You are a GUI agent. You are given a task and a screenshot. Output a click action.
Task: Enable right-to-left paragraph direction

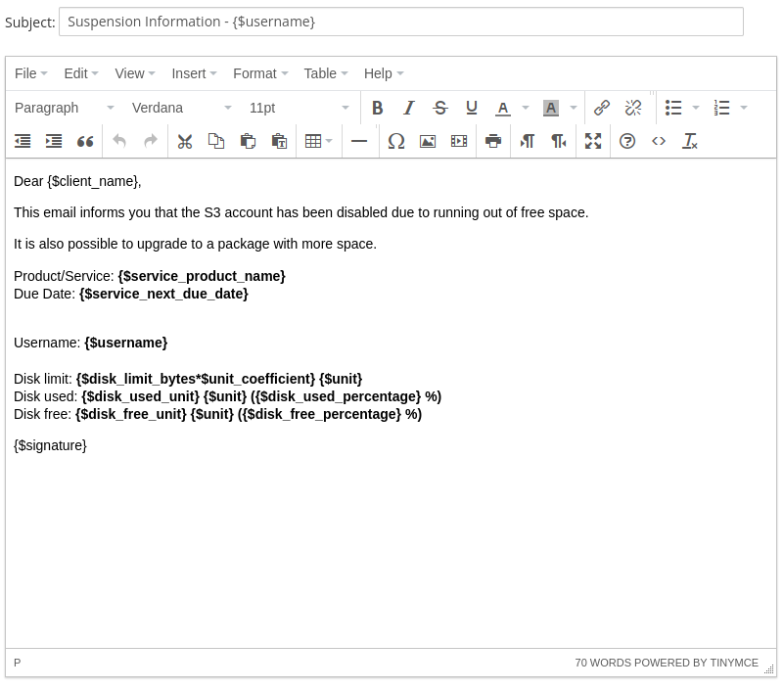pos(558,141)
